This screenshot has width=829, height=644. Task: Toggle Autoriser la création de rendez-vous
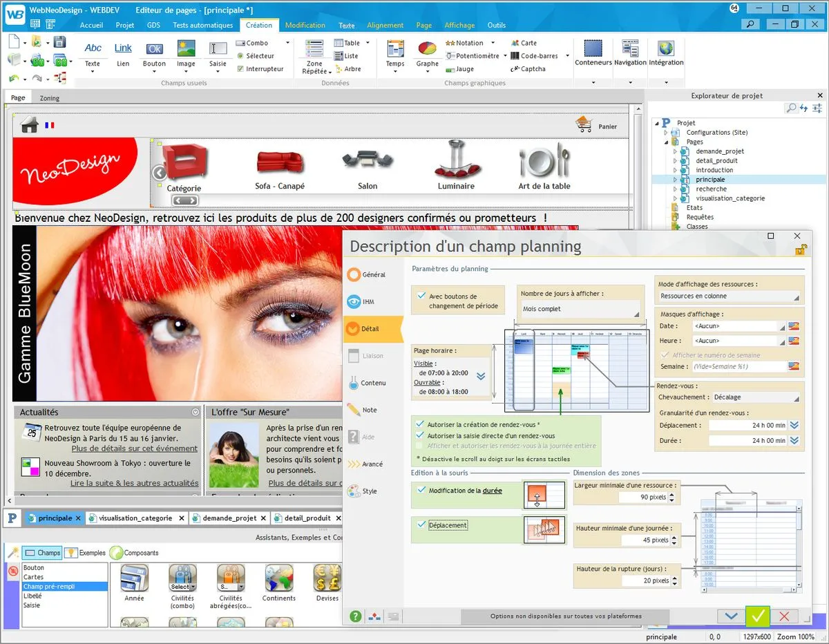(420, 424)
